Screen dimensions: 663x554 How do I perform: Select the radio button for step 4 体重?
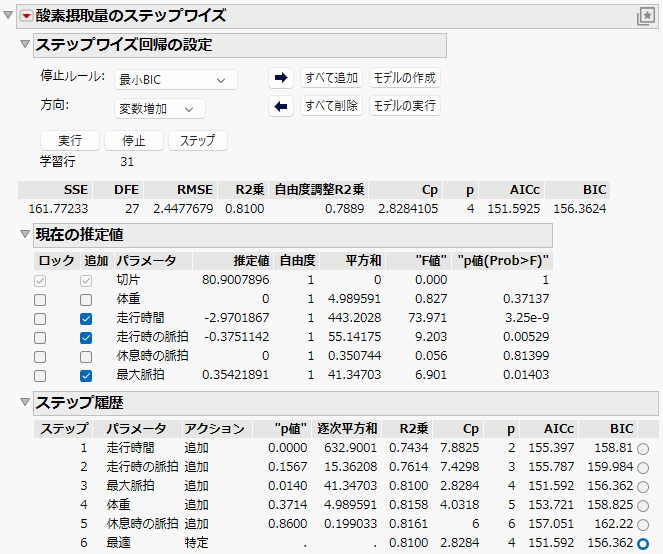(643, 506)
